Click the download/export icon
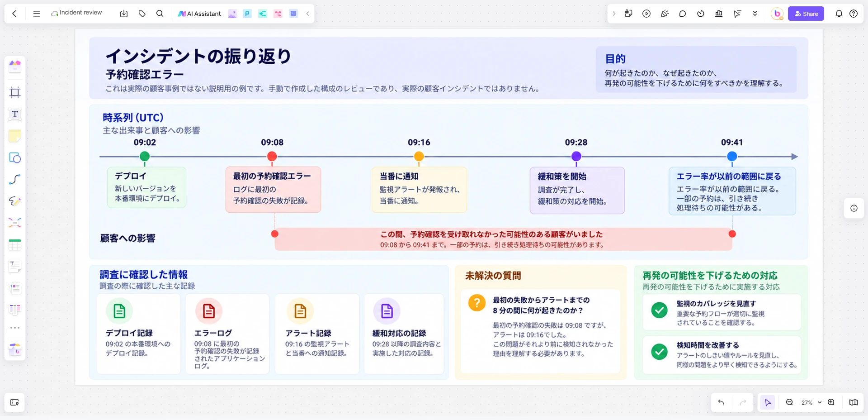Viewport: 868px width, 420px height. click(x=124, y=14)
